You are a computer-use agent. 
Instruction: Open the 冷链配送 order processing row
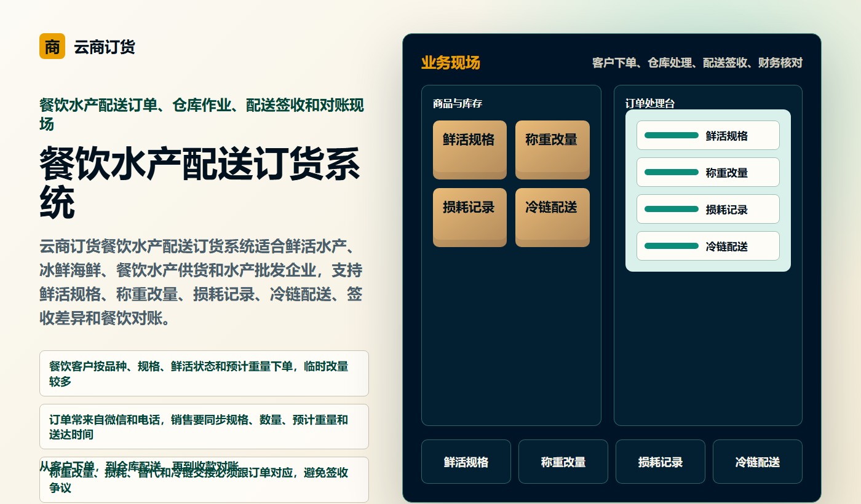pos(708,246)
